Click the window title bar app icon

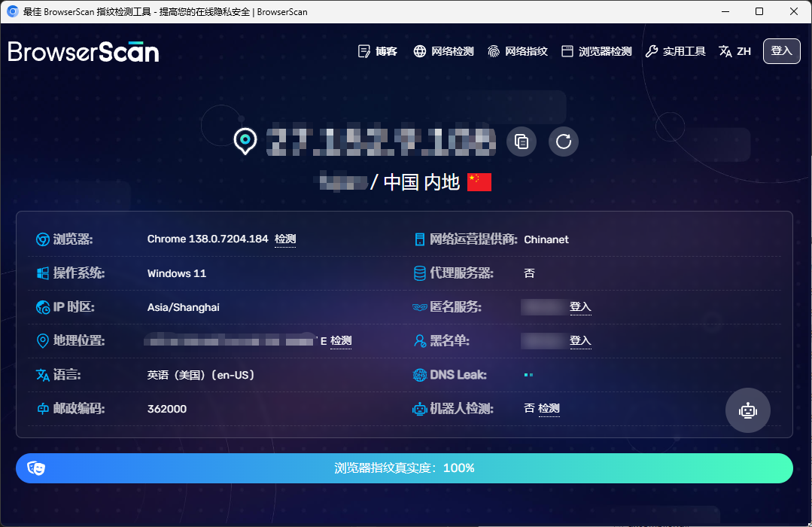(x=13, y=11)
